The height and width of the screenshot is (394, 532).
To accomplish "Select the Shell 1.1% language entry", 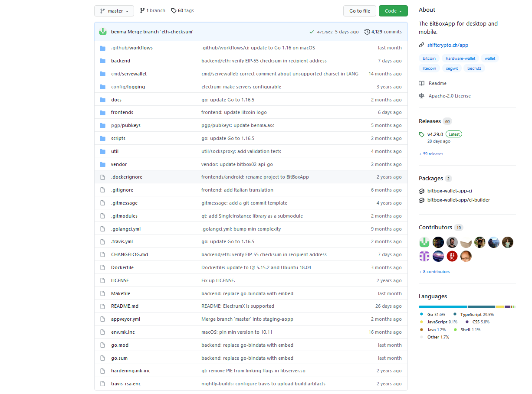I will tap(467, 330).
